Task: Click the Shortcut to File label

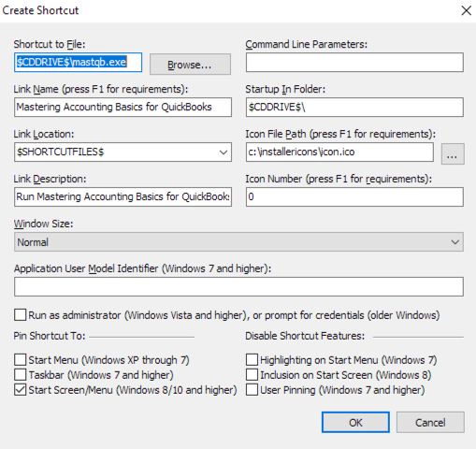Action: coord(50,44)
